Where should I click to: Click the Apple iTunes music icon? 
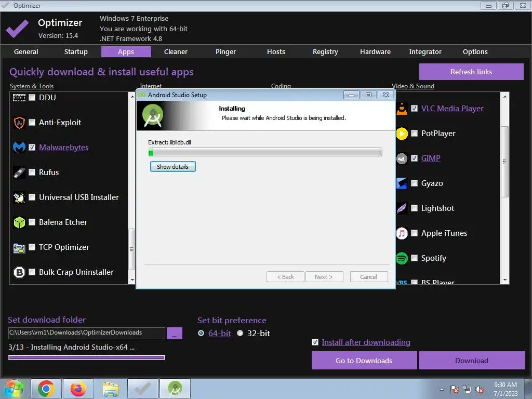[402, 233]
